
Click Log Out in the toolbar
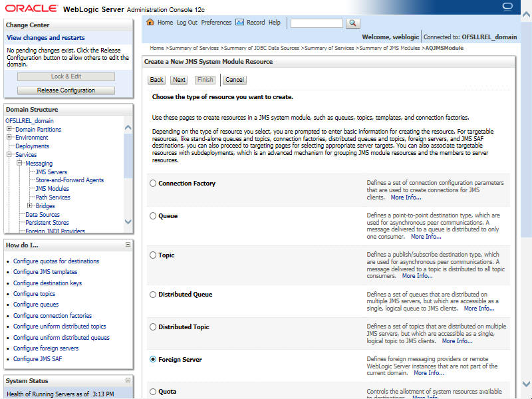[187, 23]
